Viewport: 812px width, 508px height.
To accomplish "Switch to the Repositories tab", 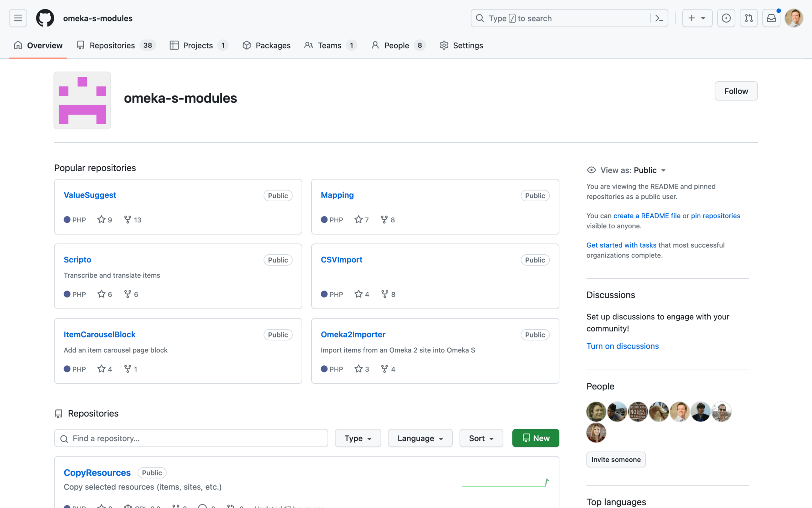I will click(112, 46).
